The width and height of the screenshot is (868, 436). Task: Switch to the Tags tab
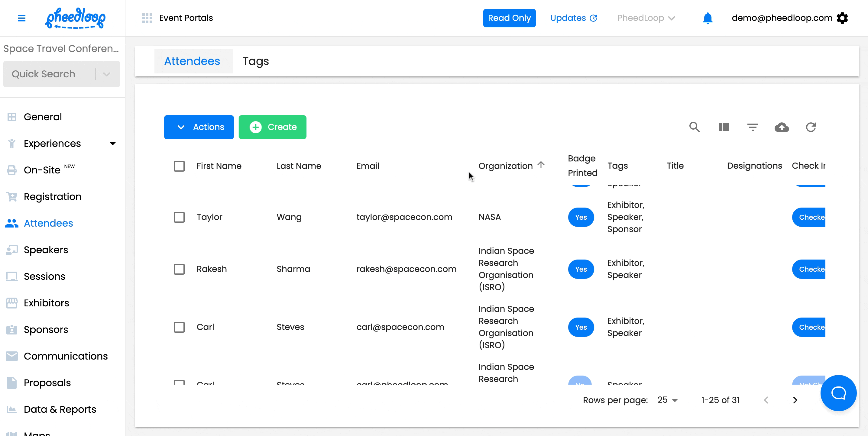[x=255, y=61]
